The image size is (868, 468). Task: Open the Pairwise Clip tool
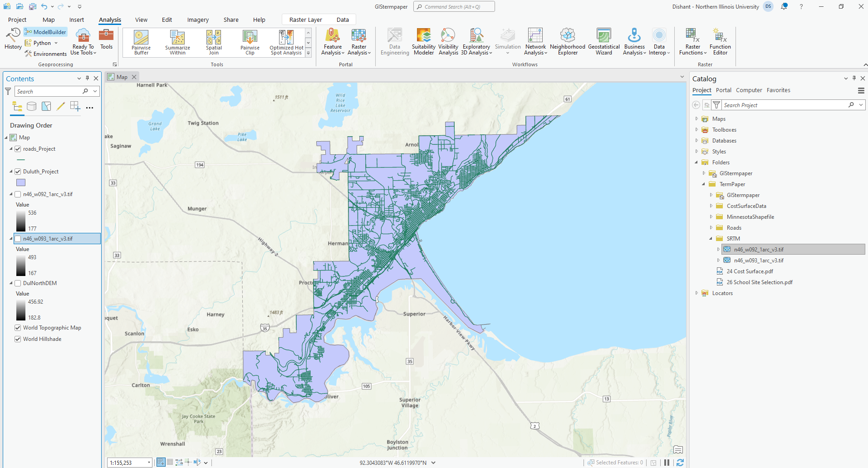250,43
